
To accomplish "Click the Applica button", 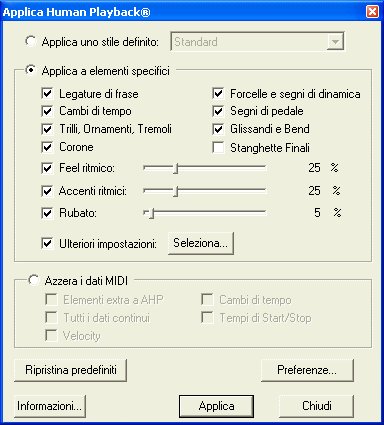I will click(216, 406).
